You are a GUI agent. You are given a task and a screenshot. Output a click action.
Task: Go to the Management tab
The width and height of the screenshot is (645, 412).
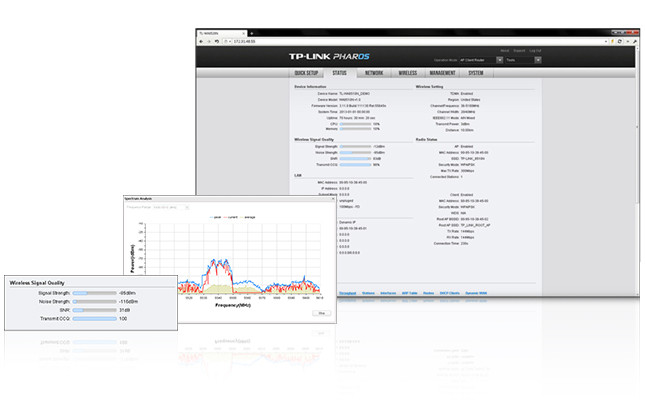point(443,73)
